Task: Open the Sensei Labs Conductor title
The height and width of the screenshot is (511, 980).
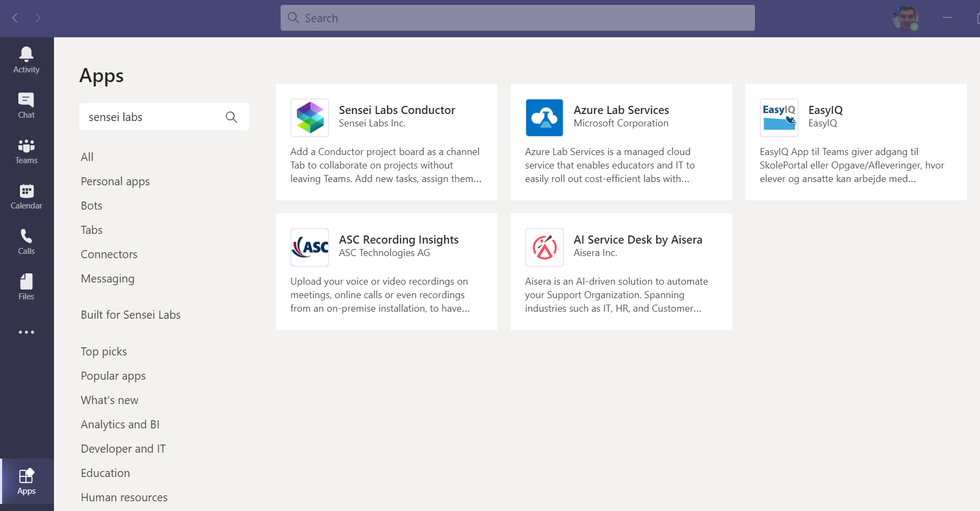Action: click(x=397, y=110)
